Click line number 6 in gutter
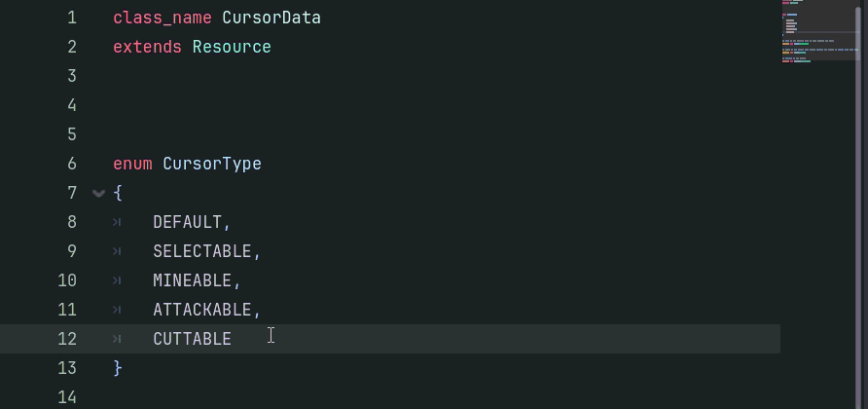The image size is (868, 409). [x=71, y=164]
